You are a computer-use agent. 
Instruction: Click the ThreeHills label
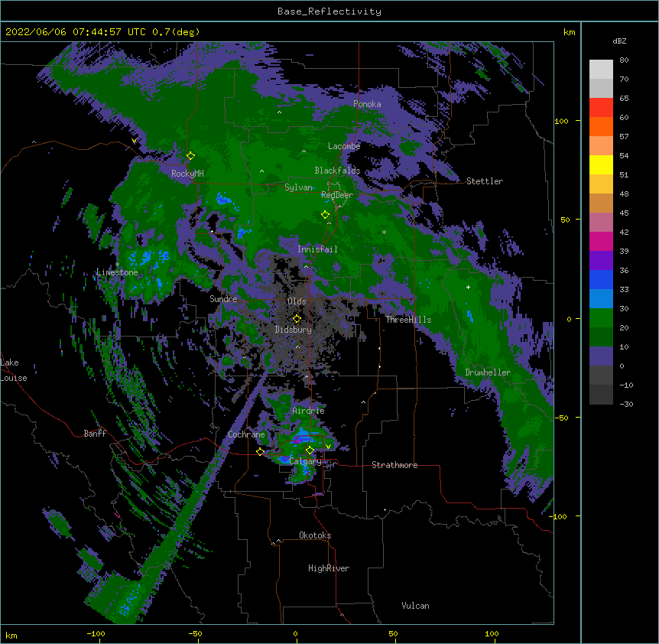pyautogui.click(x=408, y=320)
